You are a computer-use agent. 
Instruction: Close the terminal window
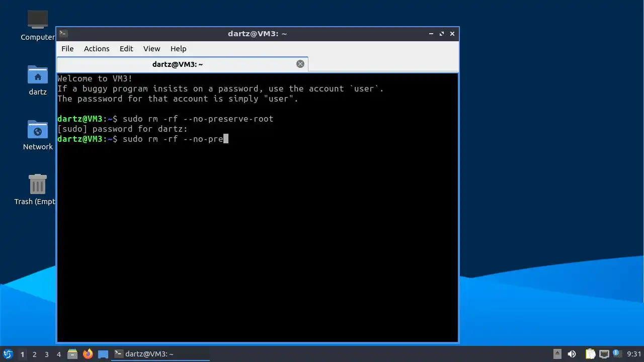[452, 34]
